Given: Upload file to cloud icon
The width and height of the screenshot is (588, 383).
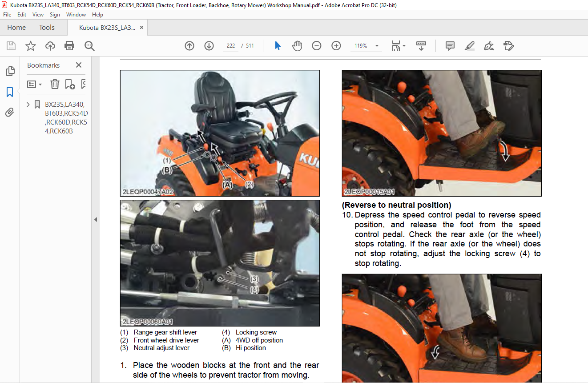Looking at the screenshot, I should [x=50, y=46].
